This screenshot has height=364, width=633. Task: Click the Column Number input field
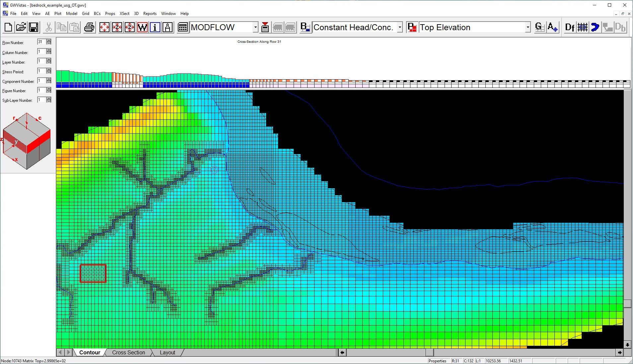(41, 51)
